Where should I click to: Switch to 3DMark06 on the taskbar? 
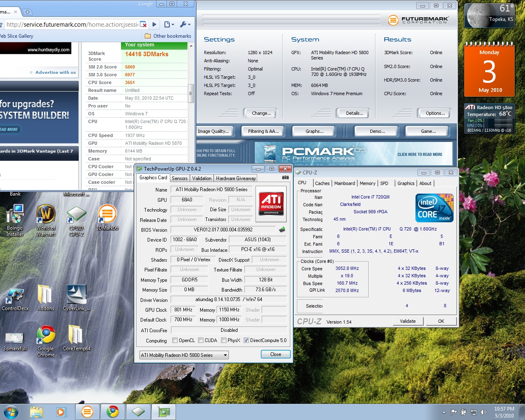(x=87, y=411)
